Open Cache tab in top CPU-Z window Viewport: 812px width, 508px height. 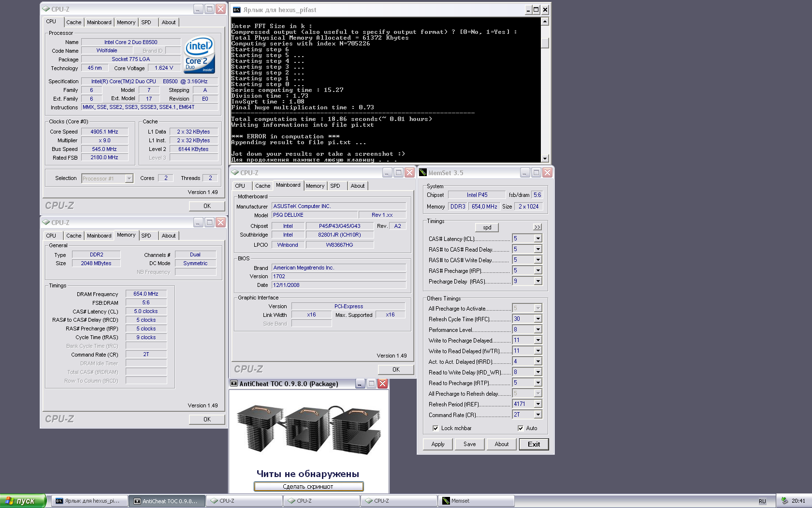coord(74,22)
